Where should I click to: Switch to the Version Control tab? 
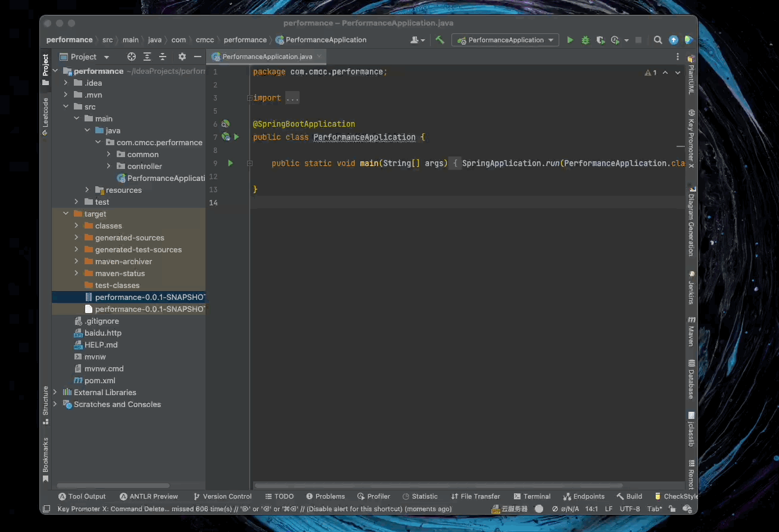(x=222, y=496)
